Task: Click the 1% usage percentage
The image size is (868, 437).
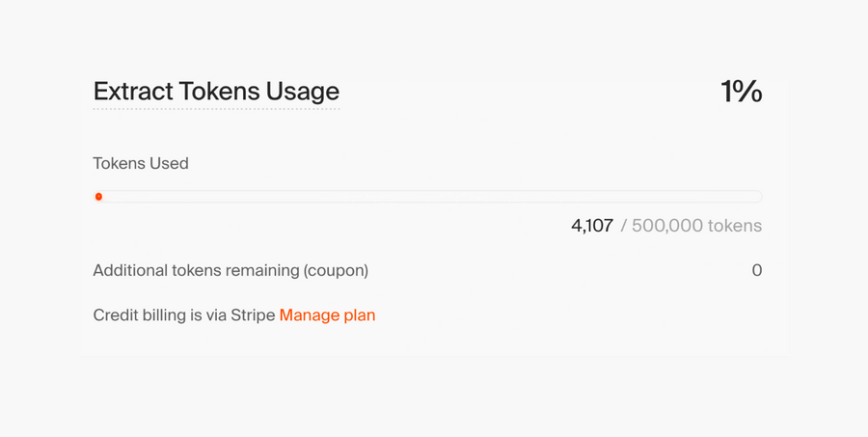Action: pyautogui.click(x=741, y=92)
